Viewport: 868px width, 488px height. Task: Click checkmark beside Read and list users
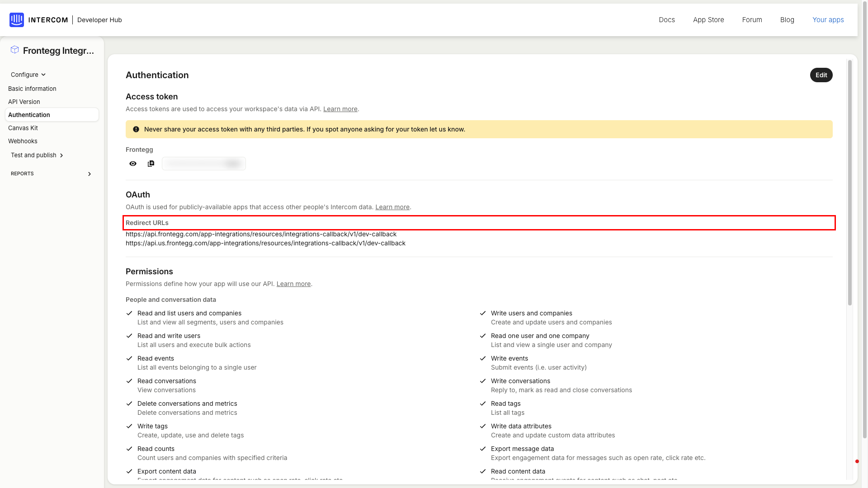[x=129, y=313]
